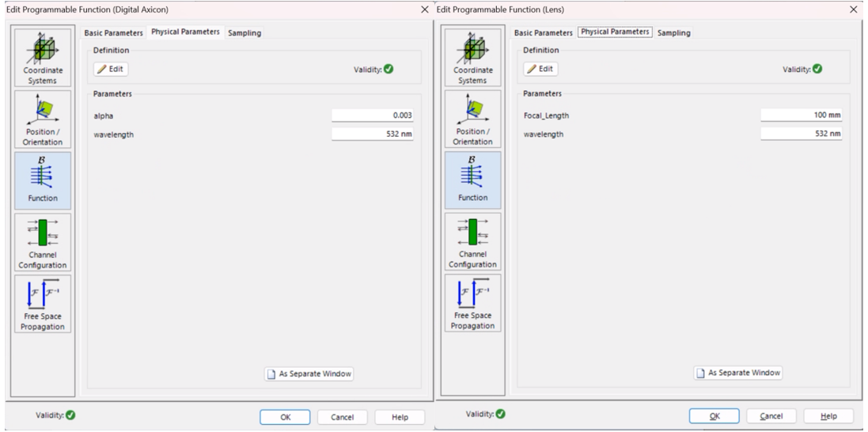Click the Focal_Length value field
Image resolution: width=868 pixels, height=432 pixels.
point(802,116)
